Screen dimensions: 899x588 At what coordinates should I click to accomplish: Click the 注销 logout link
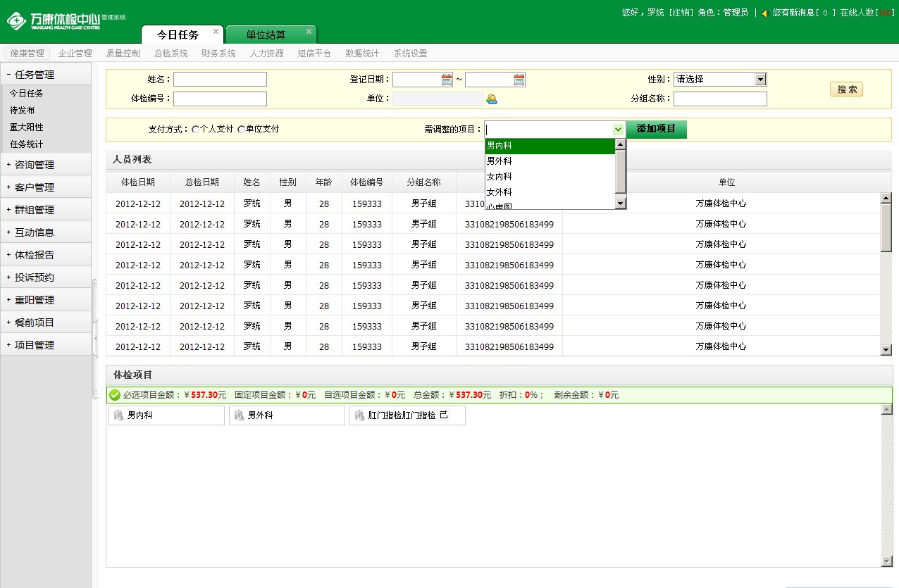coord(680,13)
